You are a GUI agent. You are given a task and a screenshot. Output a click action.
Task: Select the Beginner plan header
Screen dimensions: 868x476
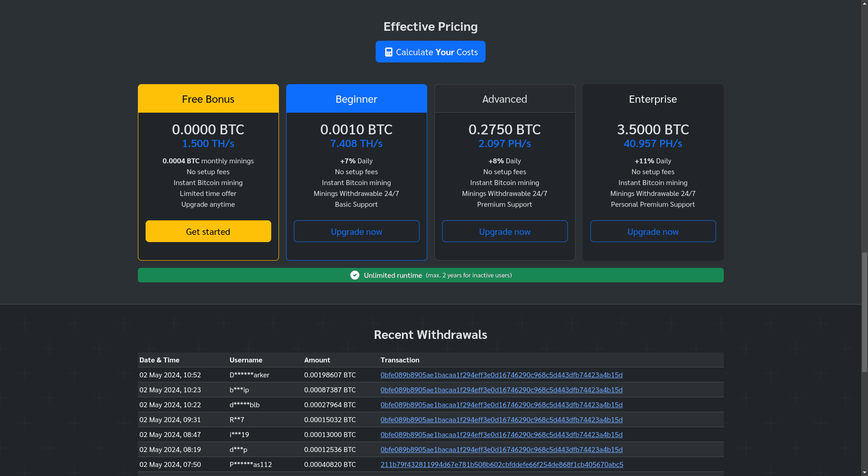click(x=356, y=99)
